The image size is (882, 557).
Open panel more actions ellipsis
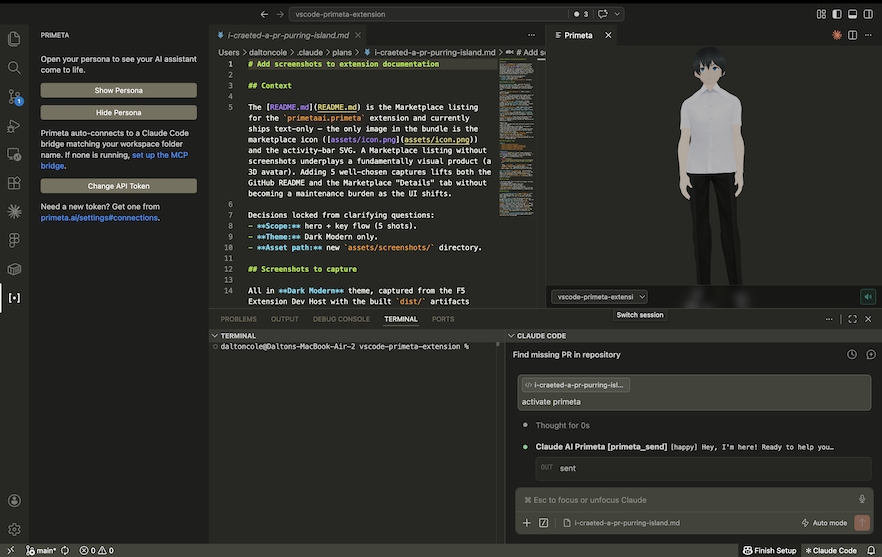pos(829,319)
